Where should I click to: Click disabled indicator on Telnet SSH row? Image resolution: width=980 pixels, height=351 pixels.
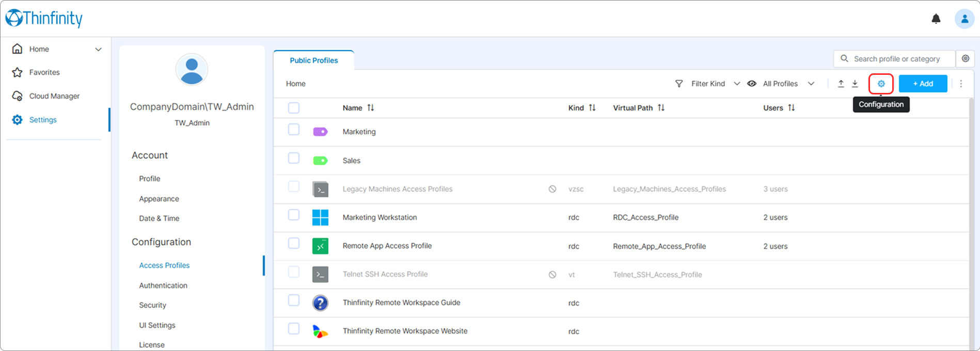[x=552, y=275]
